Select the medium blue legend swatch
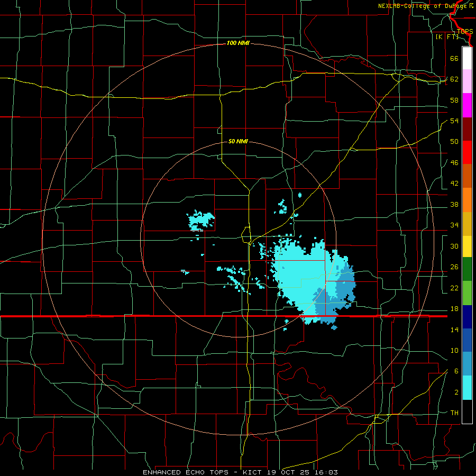The height and width of the screenshot is (476, 476). coord(467,340)
